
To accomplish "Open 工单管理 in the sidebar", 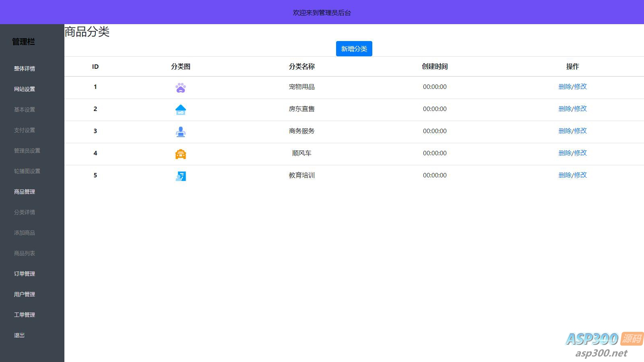I will point(25,315).
